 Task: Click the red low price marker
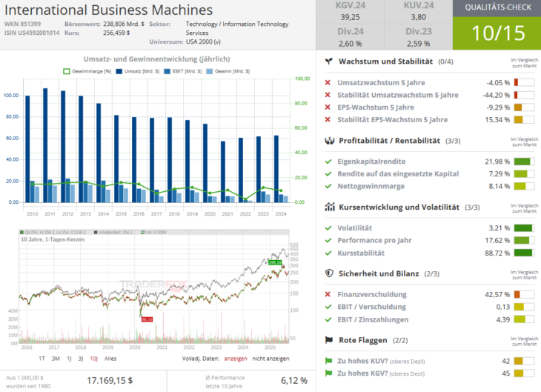click(x=147, y=319)
